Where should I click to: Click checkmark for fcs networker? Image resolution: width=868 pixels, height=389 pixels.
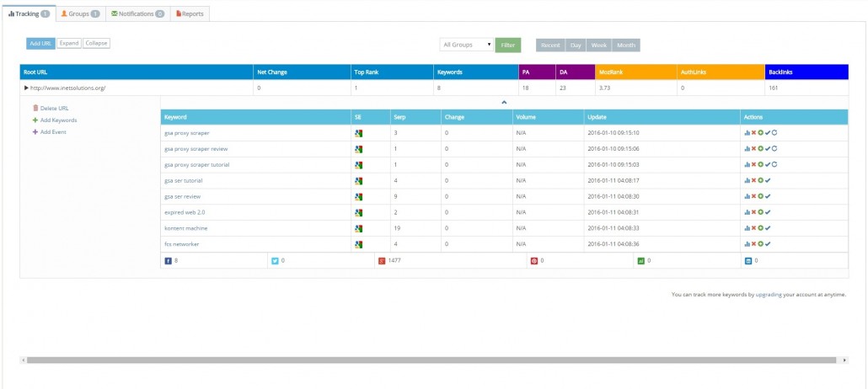coord(768,244)
